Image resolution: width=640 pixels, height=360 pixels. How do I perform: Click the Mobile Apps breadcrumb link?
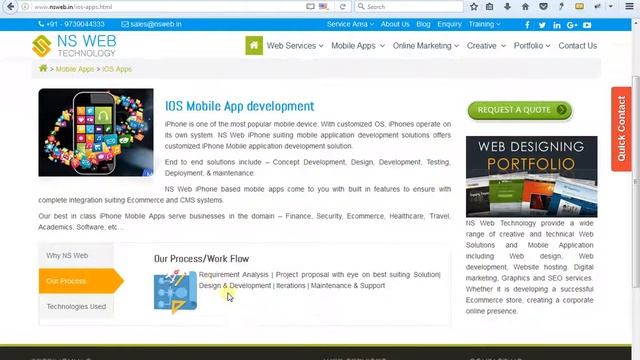[75, 69]
